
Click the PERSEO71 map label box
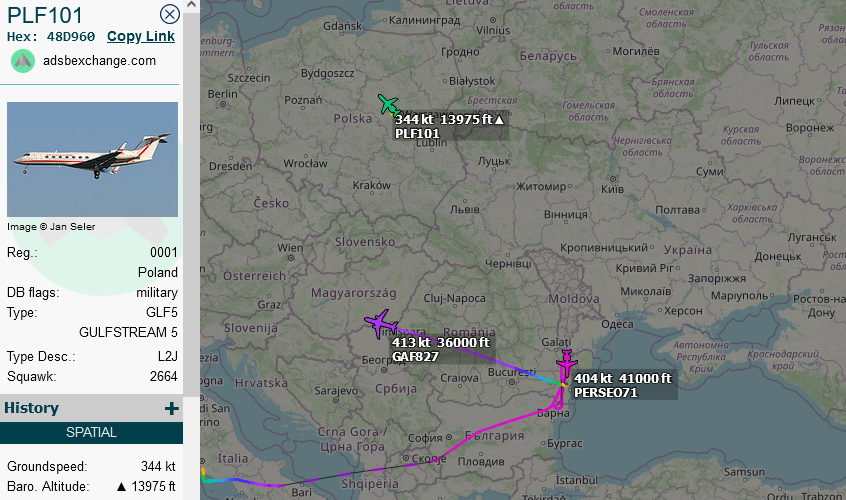point(624,385)
